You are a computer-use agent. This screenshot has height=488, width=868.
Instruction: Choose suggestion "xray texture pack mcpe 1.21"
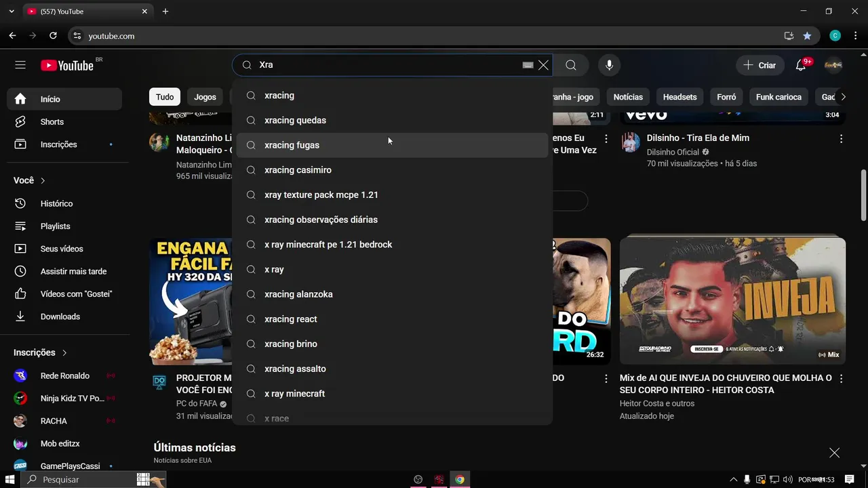(392, 195)
